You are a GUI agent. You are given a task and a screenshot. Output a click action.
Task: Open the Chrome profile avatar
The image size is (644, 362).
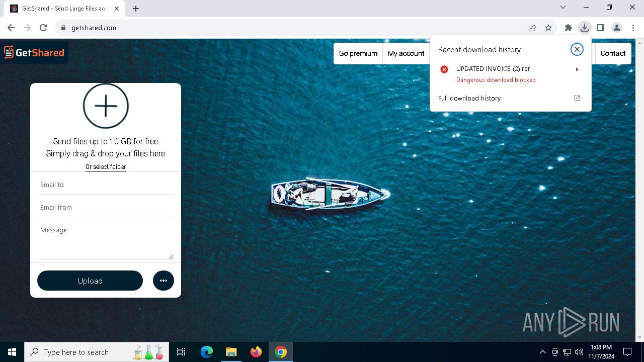point(617,28)
